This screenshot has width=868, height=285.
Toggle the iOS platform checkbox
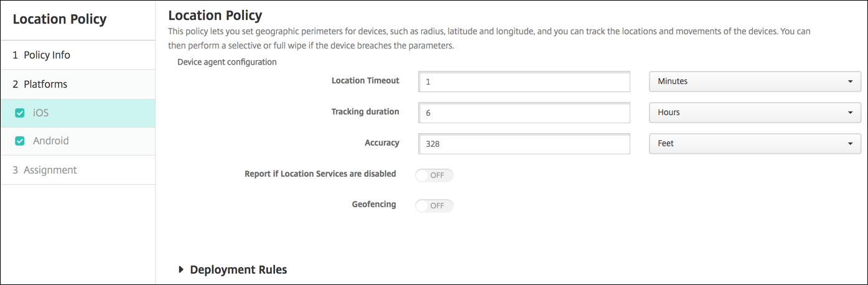pyautogui.click(x=19, y=113)
